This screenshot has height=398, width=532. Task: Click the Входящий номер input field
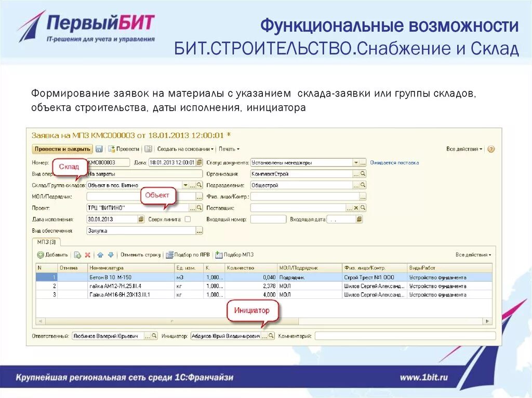coord(268,219)
